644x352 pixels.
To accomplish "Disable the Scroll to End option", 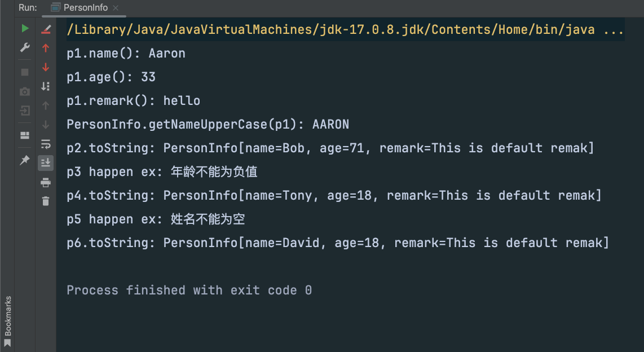I will click(45, 162).
